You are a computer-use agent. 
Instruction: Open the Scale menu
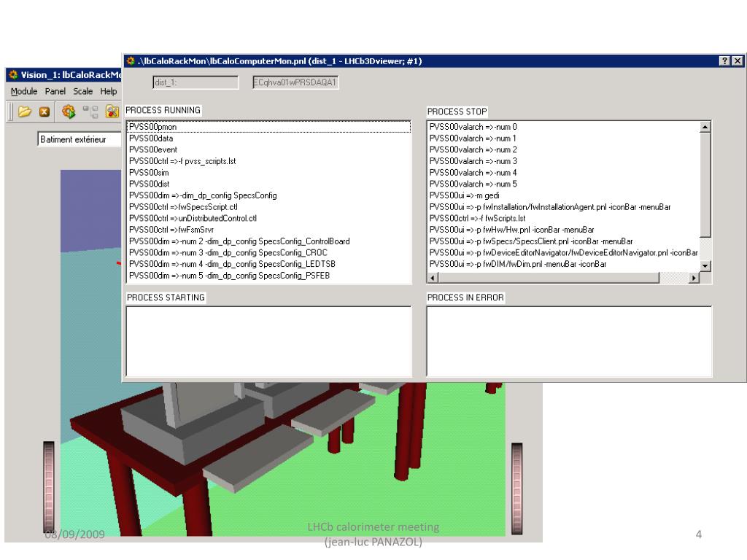pyautogui.click(x=83, y=91)
